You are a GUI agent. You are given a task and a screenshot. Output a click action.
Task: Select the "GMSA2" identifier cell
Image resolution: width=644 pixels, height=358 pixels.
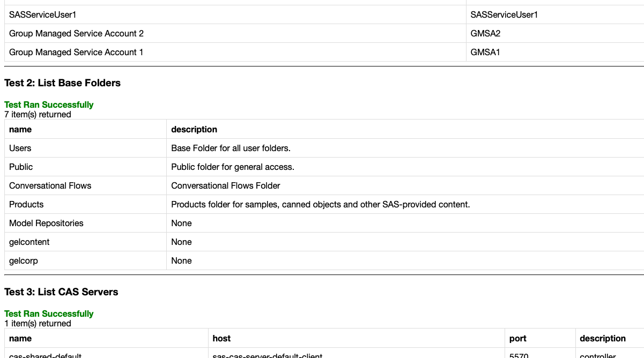click(485, 33)
